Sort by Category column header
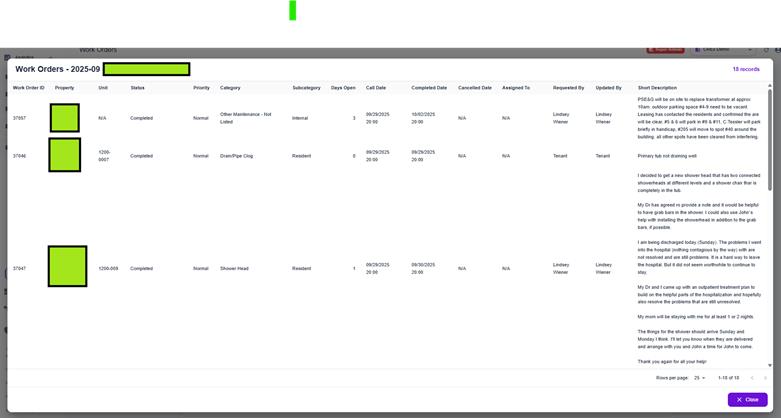The width and height of the screenshot is (781, 418). tap(230, 88)
